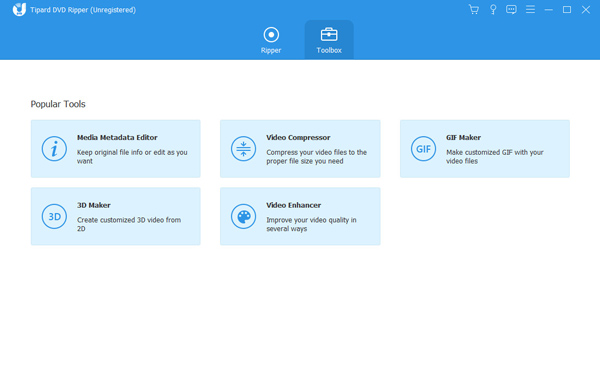600x370 pixels.
Task: Click 'Keep original file info or edit' text
Action: [132, 156]
